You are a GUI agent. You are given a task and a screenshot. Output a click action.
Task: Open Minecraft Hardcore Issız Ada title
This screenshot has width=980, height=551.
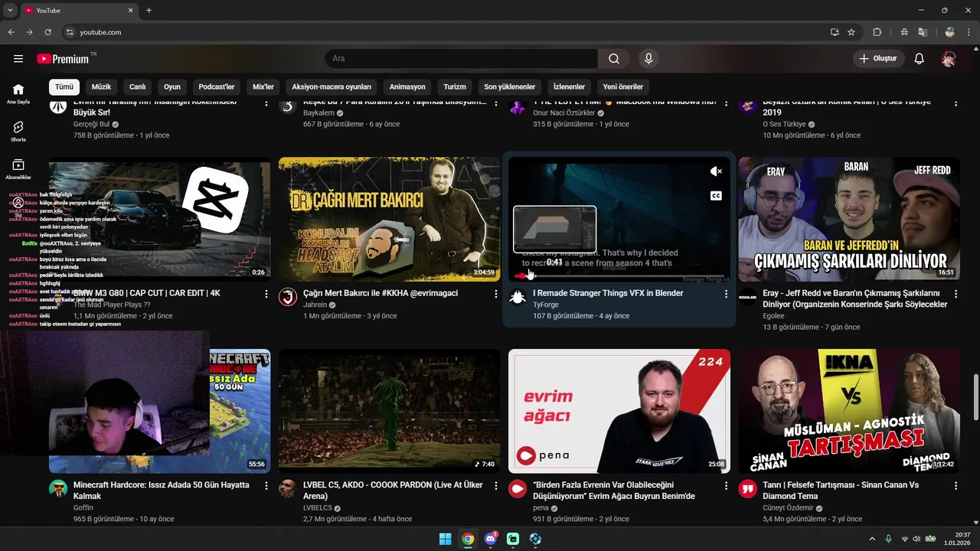pos(162,491)
